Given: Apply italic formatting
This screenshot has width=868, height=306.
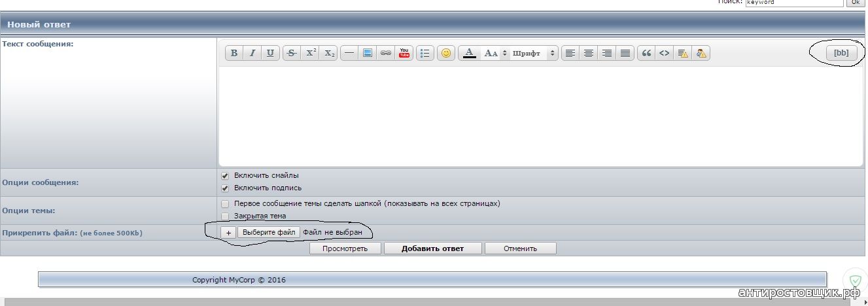Looking at the screenshot, I should pyautogui.click(x=252, y=54).
